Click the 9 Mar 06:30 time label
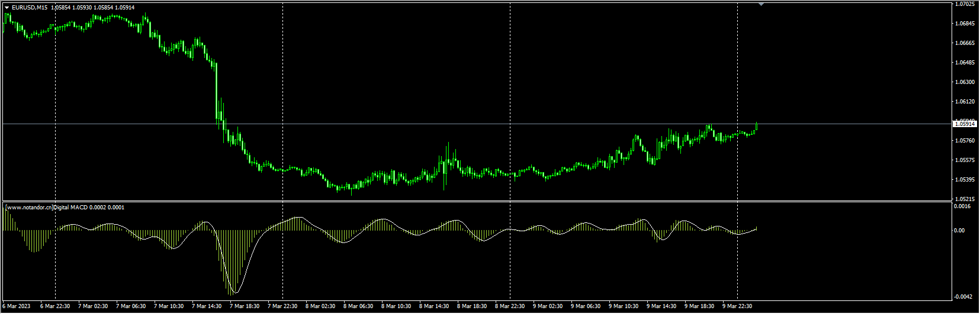The image size is (980, 314). tap(586, 306)
